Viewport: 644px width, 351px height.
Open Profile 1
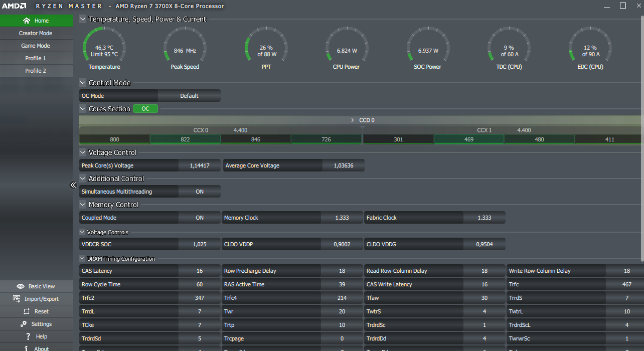coord(37,58)
